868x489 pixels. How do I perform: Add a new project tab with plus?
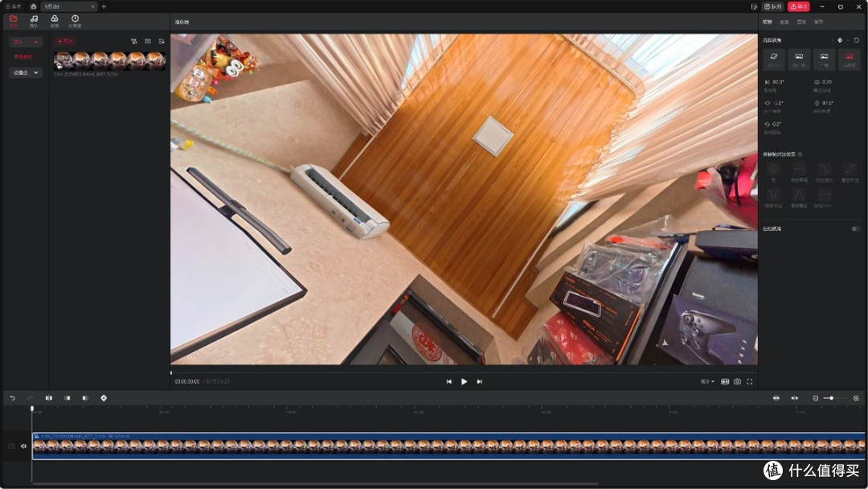click(x=104, y=6)
